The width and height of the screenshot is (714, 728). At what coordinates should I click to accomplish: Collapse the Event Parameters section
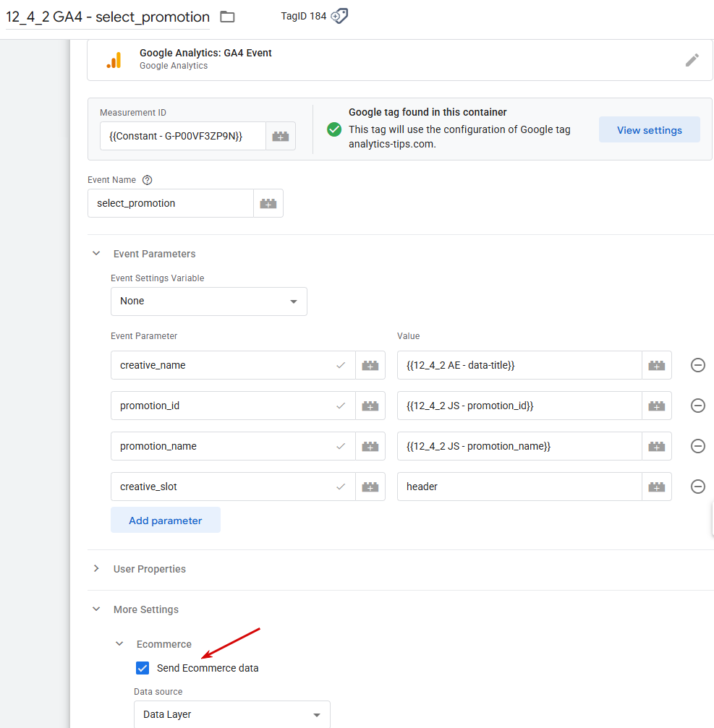96,254
